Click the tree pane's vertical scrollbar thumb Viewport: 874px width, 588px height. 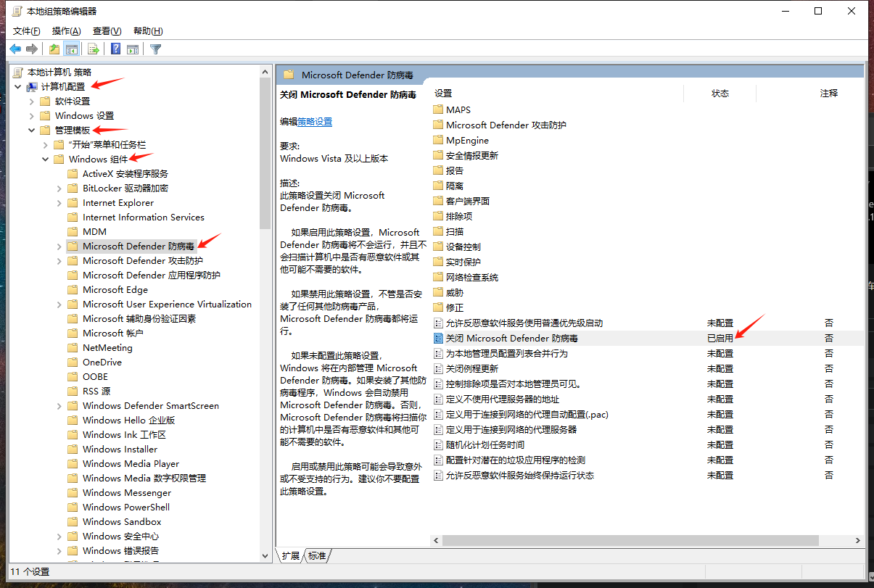[x=265, y=152]
